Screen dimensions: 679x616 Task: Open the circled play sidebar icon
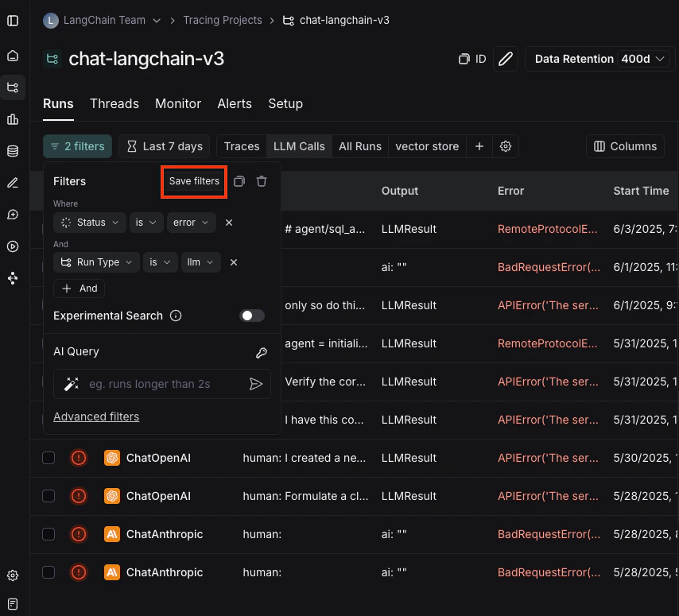(x=13, y=246)
